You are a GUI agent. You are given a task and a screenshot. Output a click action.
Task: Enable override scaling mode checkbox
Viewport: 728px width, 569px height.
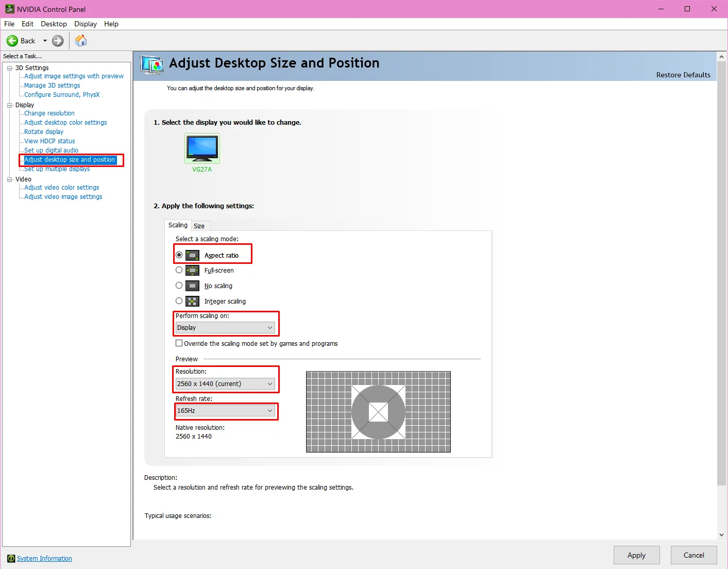tap(179, 343)
